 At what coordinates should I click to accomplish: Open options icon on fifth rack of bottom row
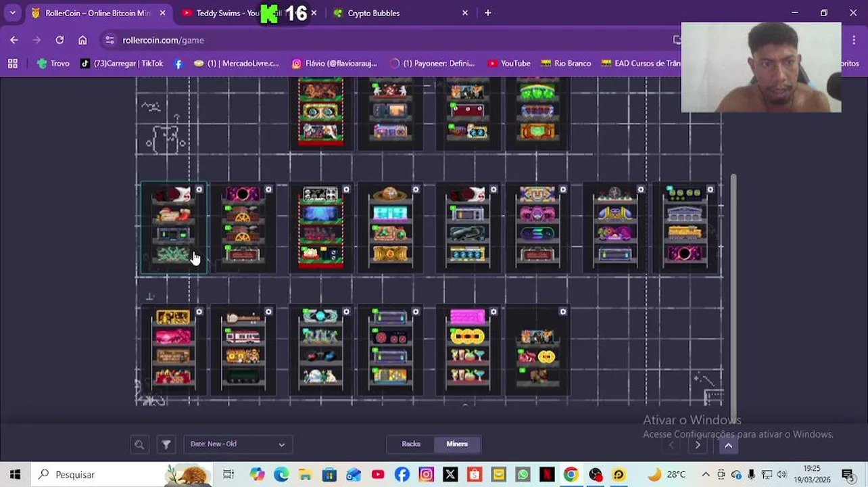click(493, 312)
